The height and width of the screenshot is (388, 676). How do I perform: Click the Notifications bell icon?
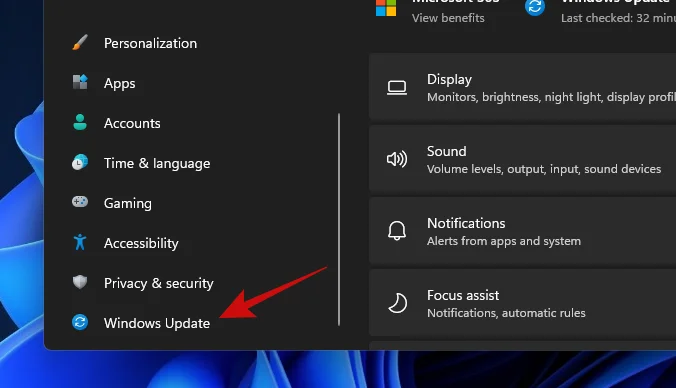[397, 231]
